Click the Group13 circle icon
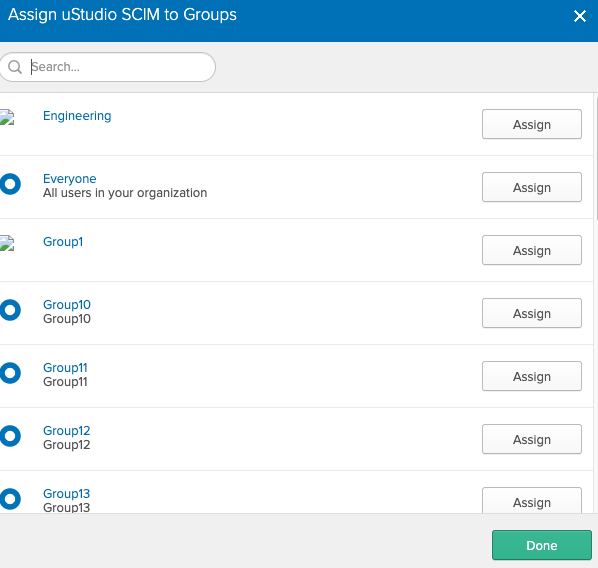The image size is (598, 568). [x=10, y=499]
